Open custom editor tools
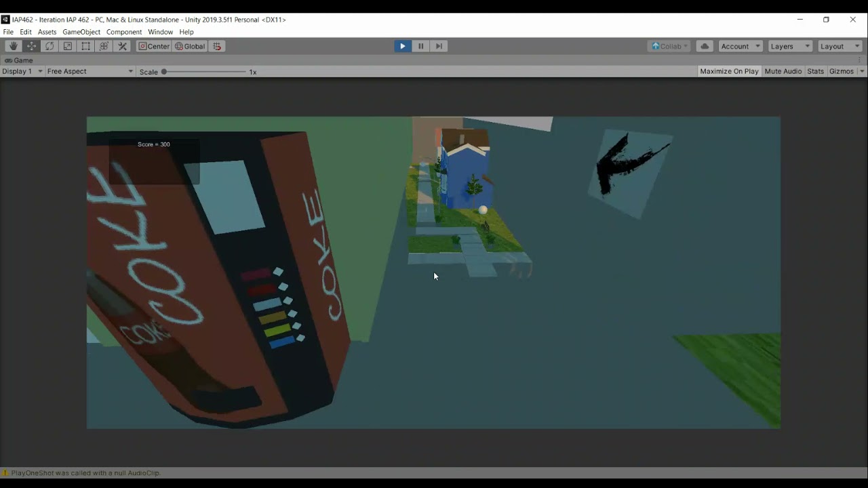Viewport: 868px width, 488px height. [x=123, y=46]
